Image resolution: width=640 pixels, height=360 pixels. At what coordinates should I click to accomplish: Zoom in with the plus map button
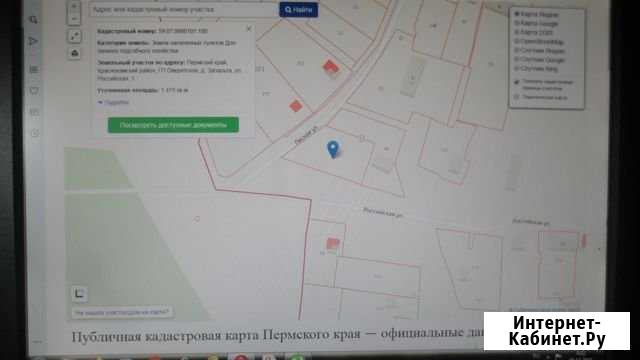74,7
